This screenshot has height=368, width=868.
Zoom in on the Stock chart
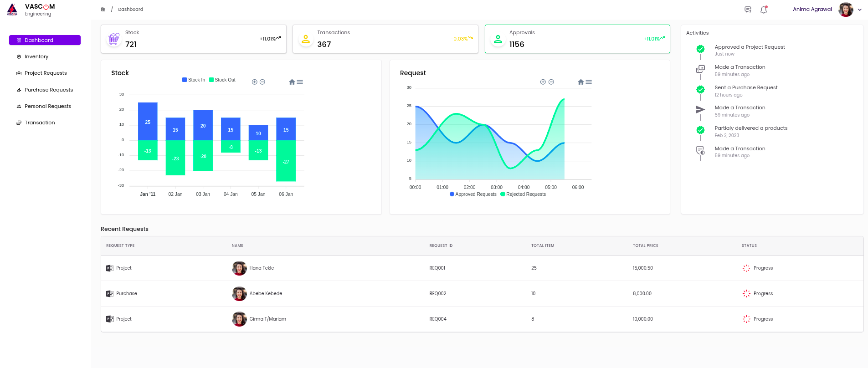[255, 82]
